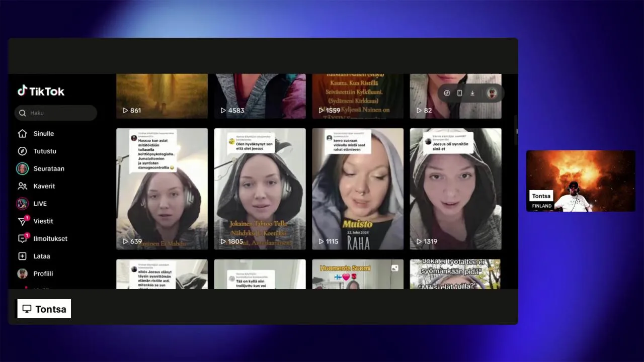Viewport: 644px width, 362px height.
Task: Click the FINLAND tag on webcam
Action: pyautogui.click(x=542, y=206)
